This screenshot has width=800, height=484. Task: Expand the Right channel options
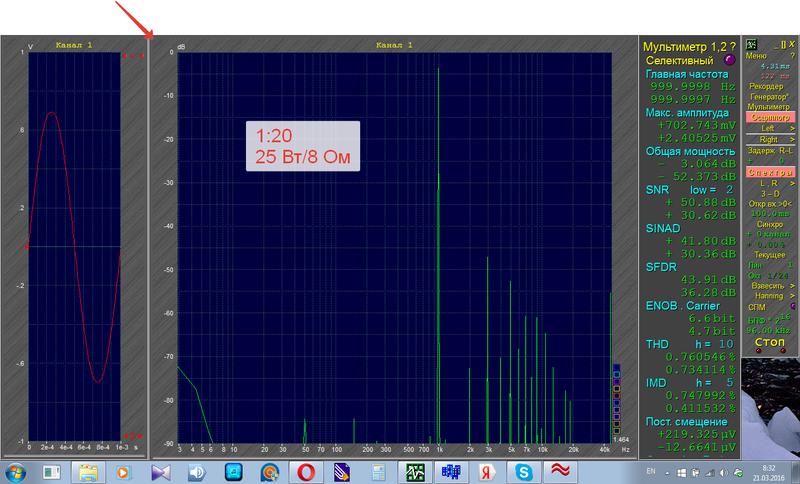click(x=769, y=139)
